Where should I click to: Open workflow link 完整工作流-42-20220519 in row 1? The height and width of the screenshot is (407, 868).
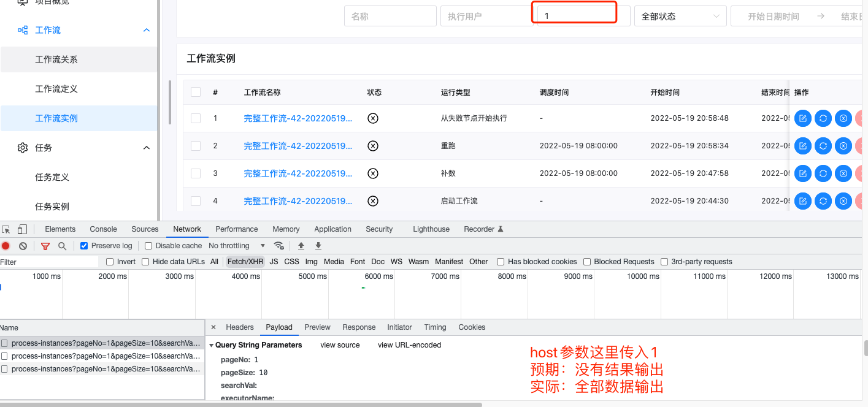298,118
